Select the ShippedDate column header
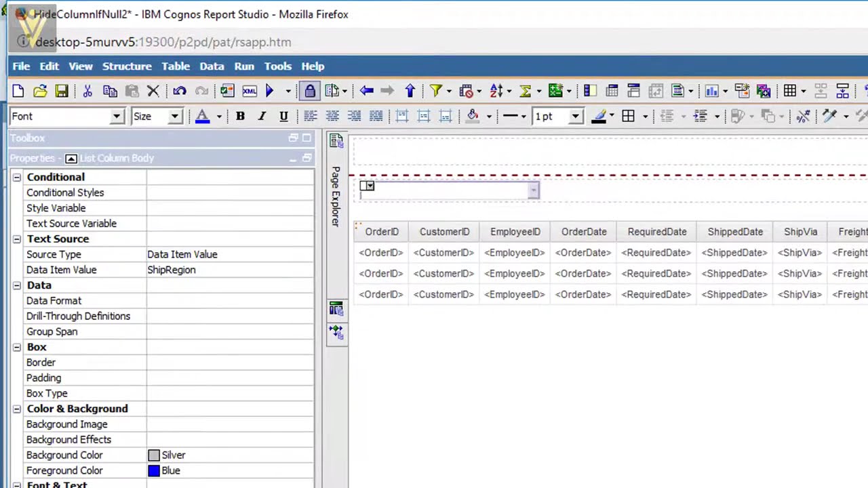Viewport: 868px width, 488px height. tap(735, 232)
